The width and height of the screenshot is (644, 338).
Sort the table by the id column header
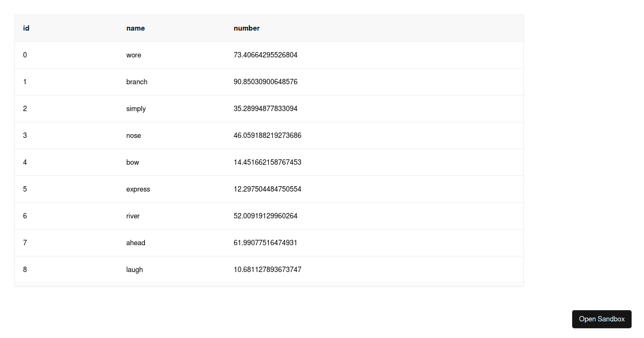click(26, 28)
